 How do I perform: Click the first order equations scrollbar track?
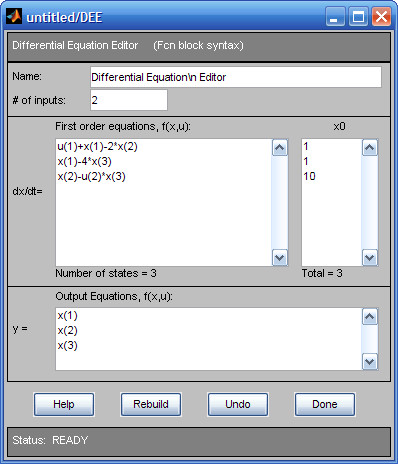[280, 203]
